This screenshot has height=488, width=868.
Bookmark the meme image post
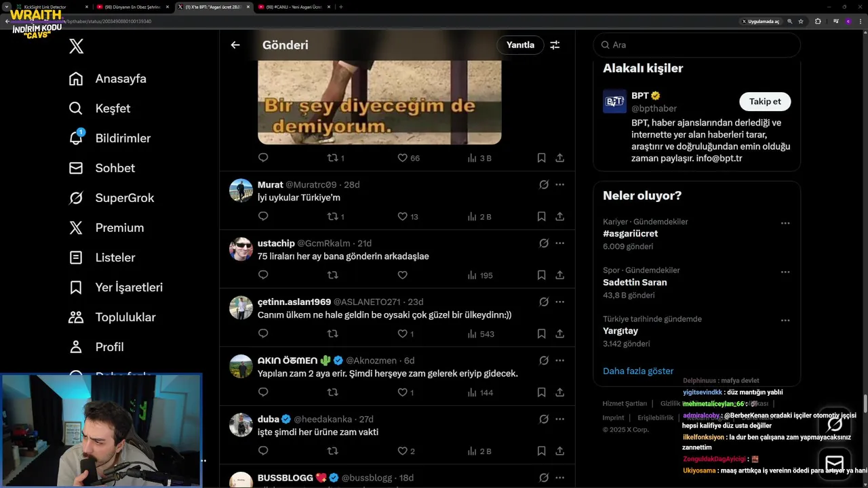541,158
